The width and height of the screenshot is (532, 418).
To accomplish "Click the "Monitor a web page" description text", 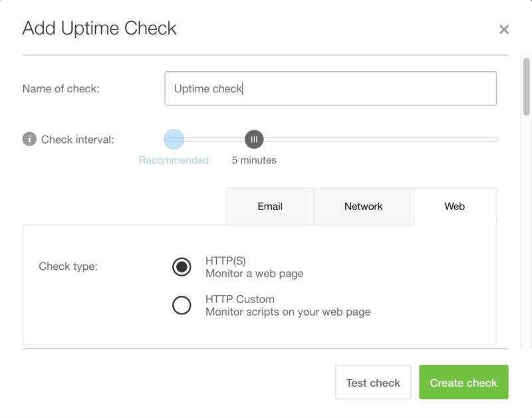I will 254,273.
